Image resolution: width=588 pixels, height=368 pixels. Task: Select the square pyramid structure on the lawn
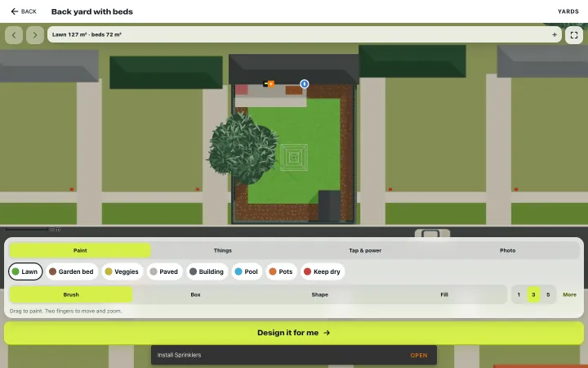click(294, 158)
